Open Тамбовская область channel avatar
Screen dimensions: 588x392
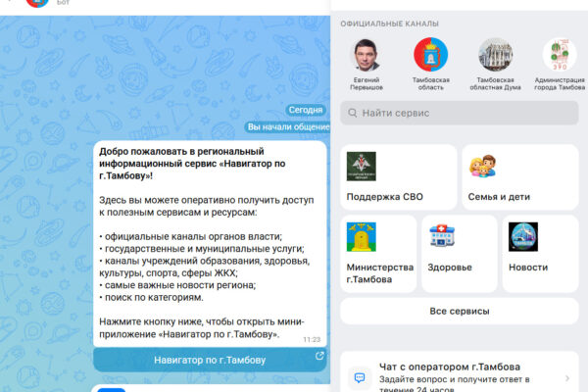point(430,55)
